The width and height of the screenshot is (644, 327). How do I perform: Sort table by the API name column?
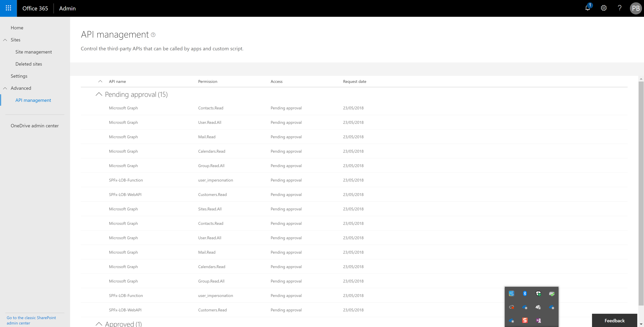click(x=117, y=81)
